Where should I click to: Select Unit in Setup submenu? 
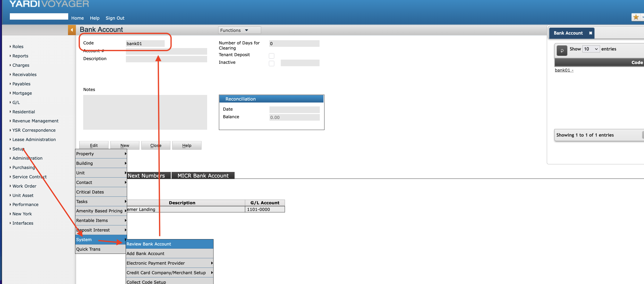pyautogui.click(x=101, y=173)
